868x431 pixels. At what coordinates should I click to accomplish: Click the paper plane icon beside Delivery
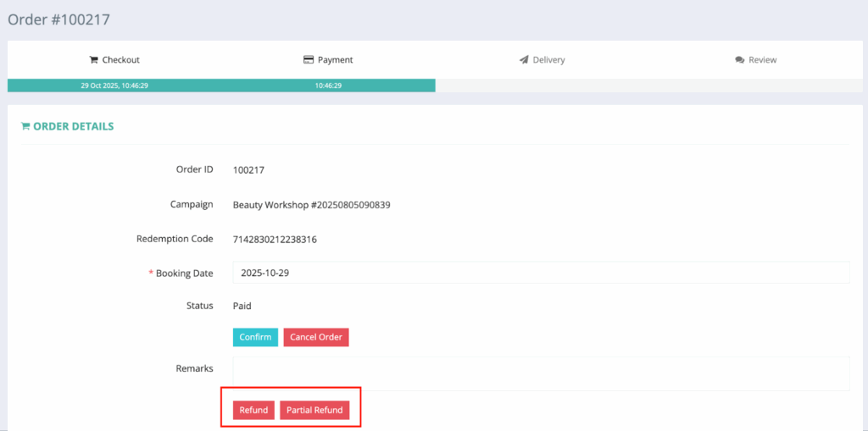pyautogui.click(x=524, y=60)
